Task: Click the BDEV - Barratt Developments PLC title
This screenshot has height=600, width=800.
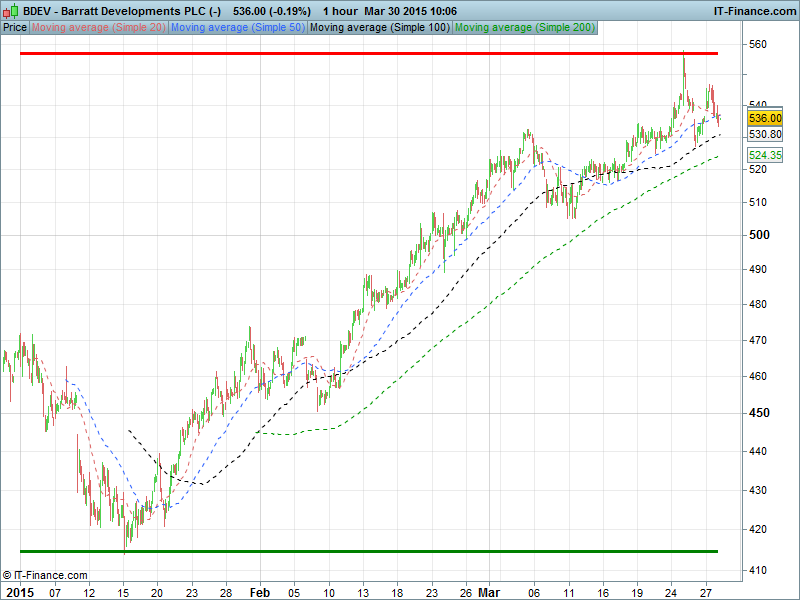Action: click(x=114, y=10)
